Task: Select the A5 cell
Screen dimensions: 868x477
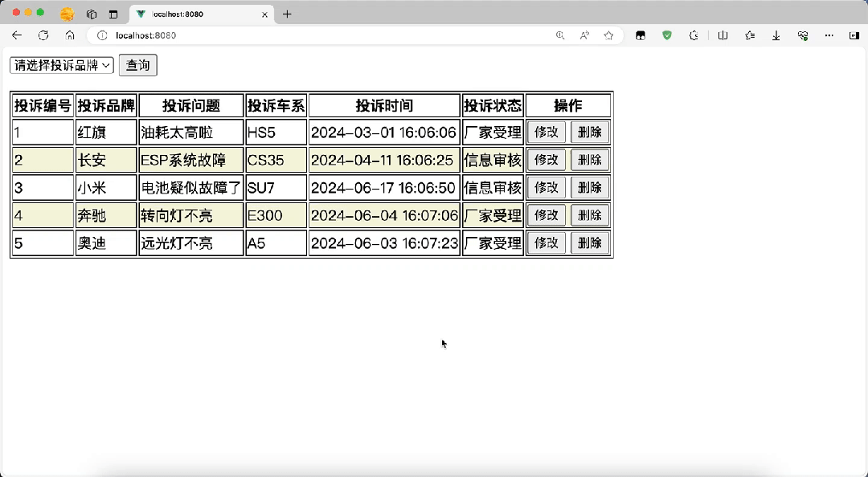Action: point(276,243)
